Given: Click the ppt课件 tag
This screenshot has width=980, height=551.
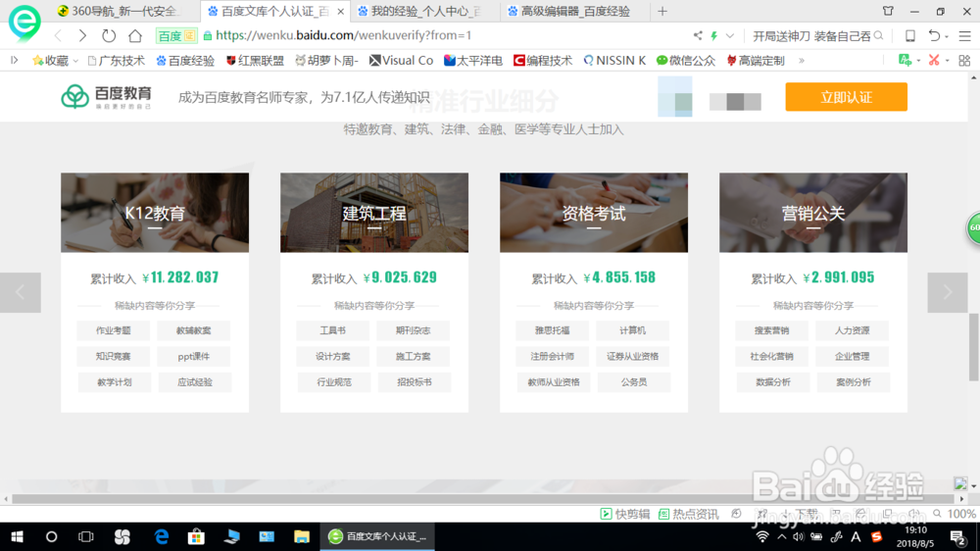Looking at the screenshot, I should click(x=194, y=357).
